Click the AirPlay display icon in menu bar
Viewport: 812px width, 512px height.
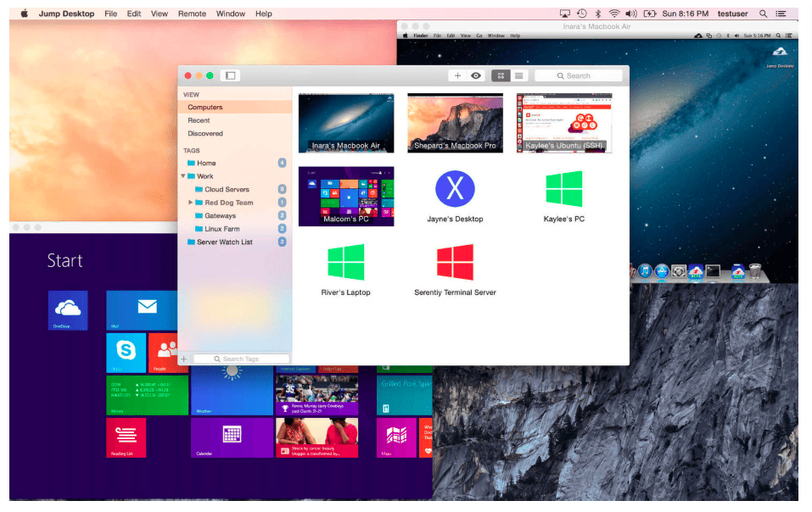point(565,14)
